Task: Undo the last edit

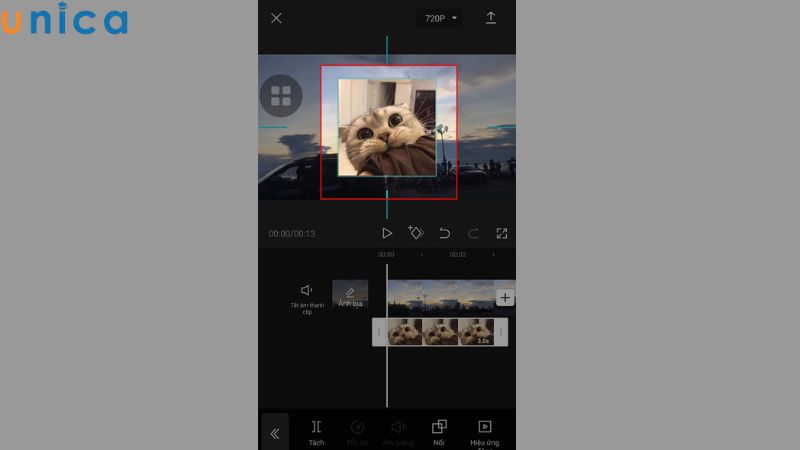Action: (x=444, y=233)
